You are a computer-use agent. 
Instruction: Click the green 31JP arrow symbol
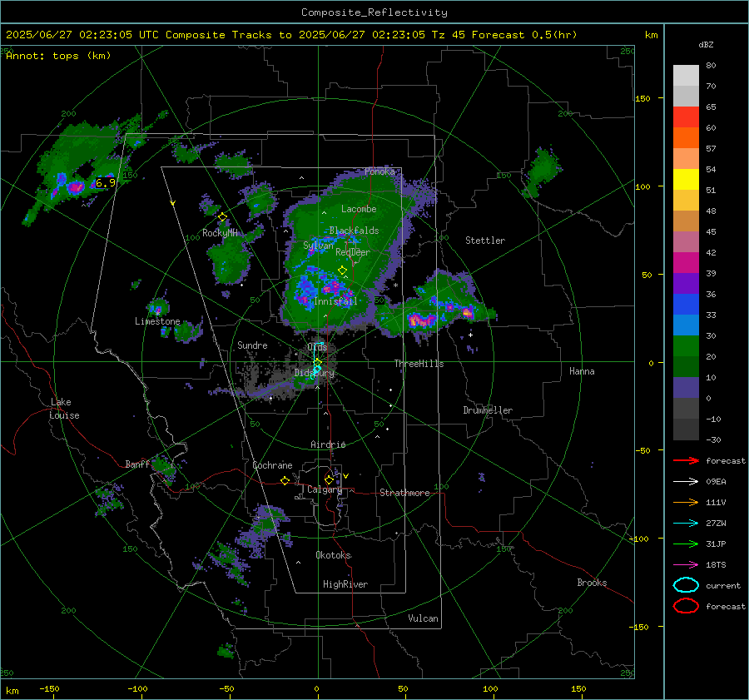click(x=686, y=544)
